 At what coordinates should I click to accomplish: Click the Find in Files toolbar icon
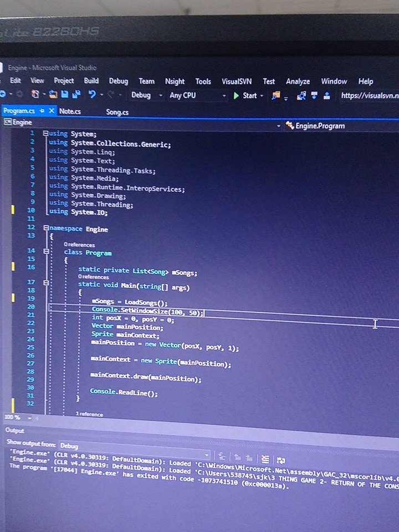click(x=276, y=96)
